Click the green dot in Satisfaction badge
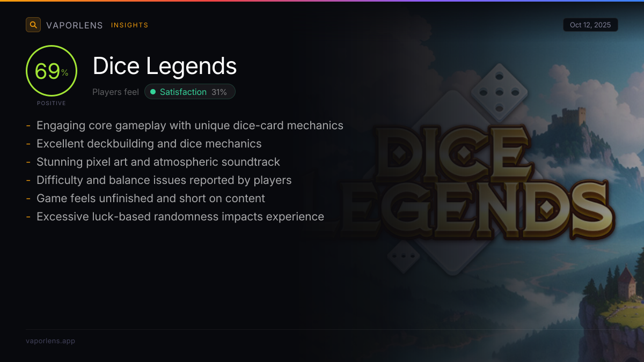Viewport: 644px width, 362px height. click(x=153, y=92)
